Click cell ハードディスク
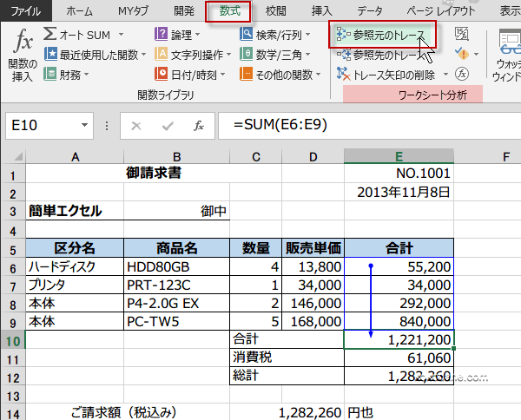Image resolution: width=521 pixels, height=420 pixels. pos(75,266)
